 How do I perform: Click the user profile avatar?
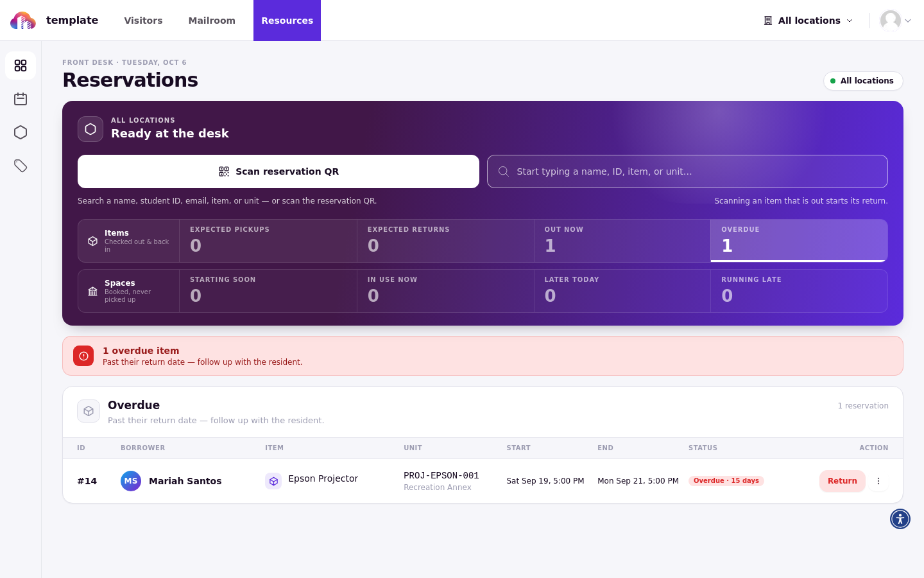(891, 21)
